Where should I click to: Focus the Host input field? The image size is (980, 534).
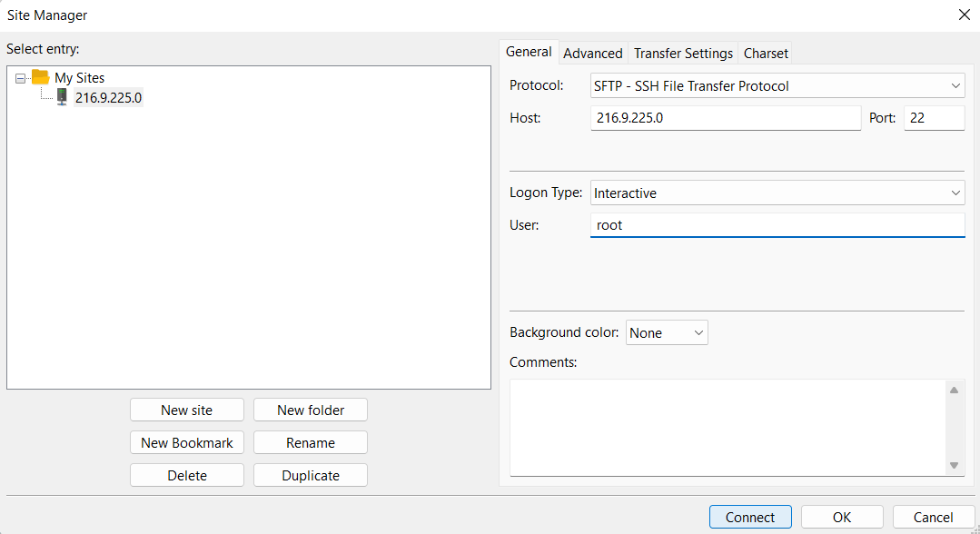[726, 117]
